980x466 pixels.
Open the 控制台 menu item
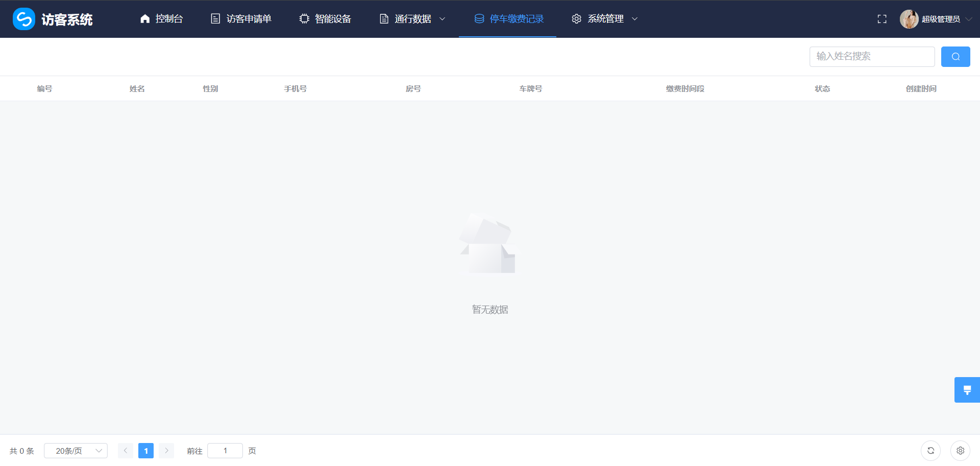[x=161, y=19]
